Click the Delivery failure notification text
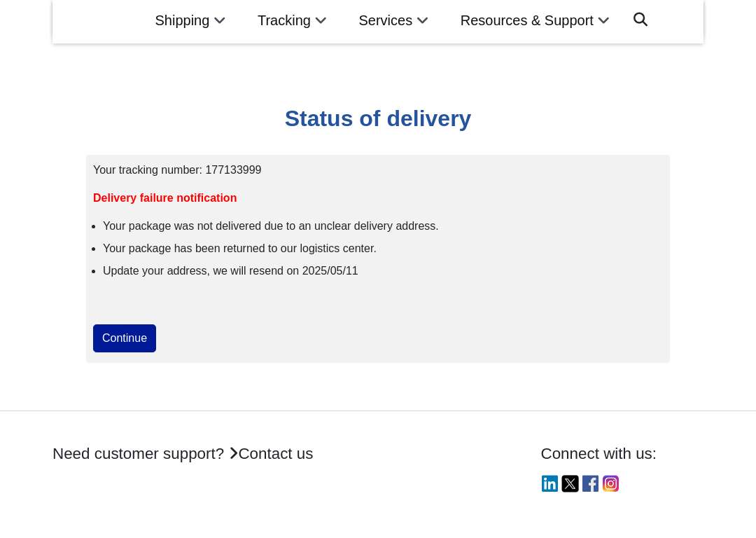The height and width of the screenshot is (538, 756). coord(165,198)
